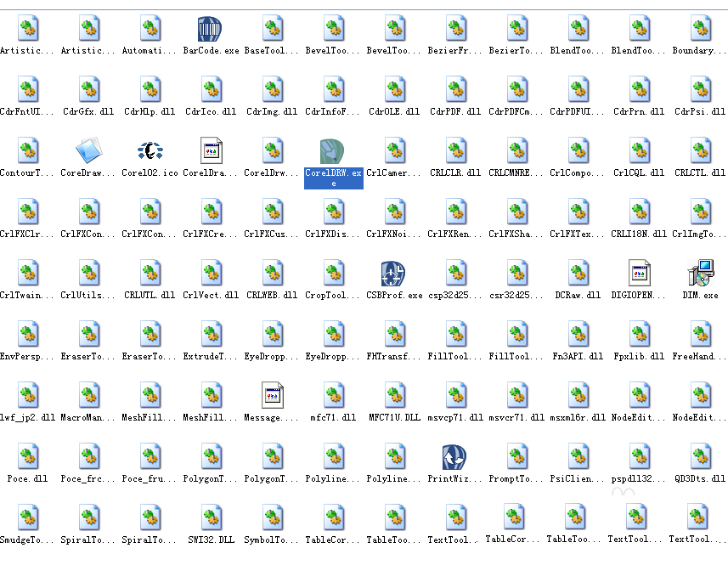Select the CdrPDF.dll file icon
The width and height of the screenshot is (728, 565).
[456, 89]
